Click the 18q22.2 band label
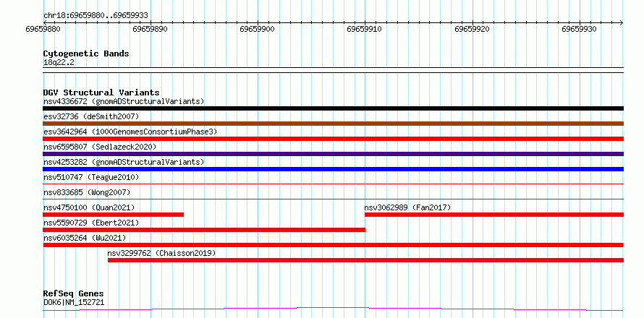Screen dimensions: 644x318 click(x=59, y=63)
